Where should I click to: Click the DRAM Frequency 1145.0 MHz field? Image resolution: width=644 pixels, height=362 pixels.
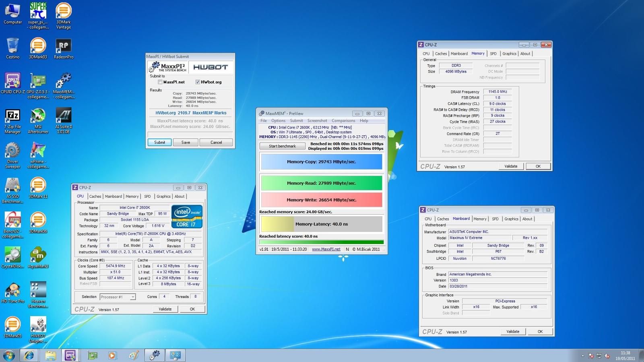497,92
